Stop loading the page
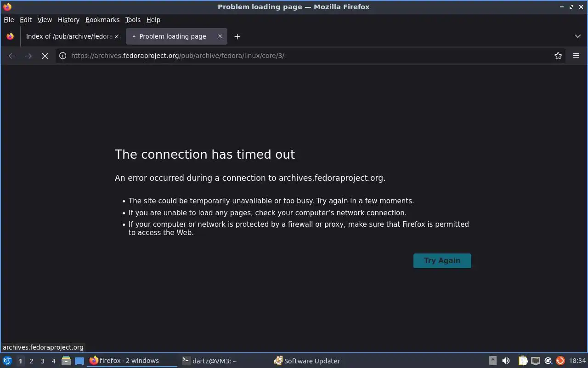Screen dimensions: 588x368 pyautogui.click(x=45, y=56)
